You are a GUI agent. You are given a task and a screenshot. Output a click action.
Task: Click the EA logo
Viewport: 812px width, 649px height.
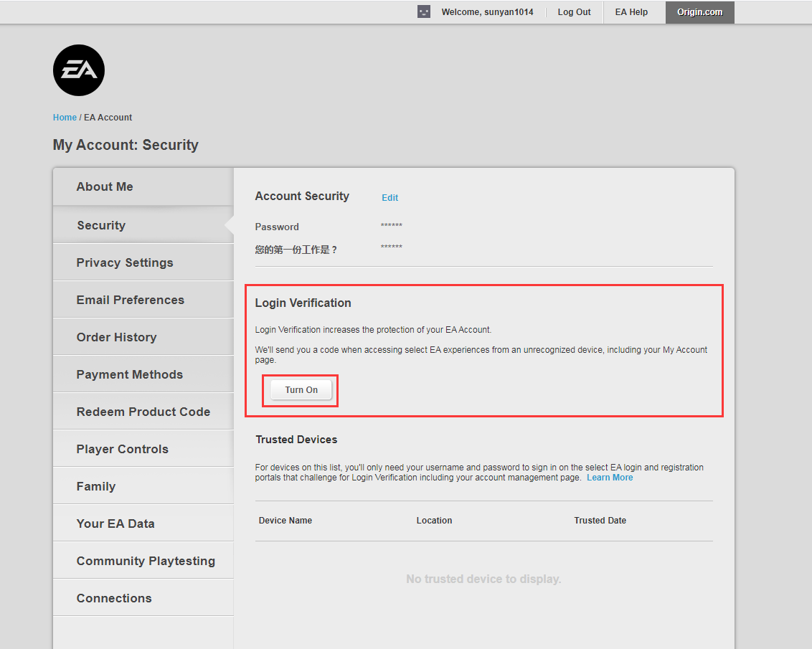79,70
